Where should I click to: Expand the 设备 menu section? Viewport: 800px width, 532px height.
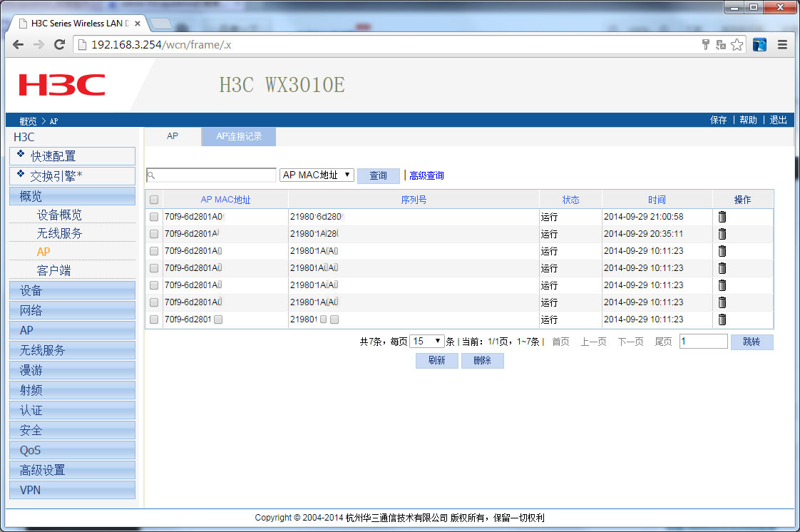coord(73,290)
